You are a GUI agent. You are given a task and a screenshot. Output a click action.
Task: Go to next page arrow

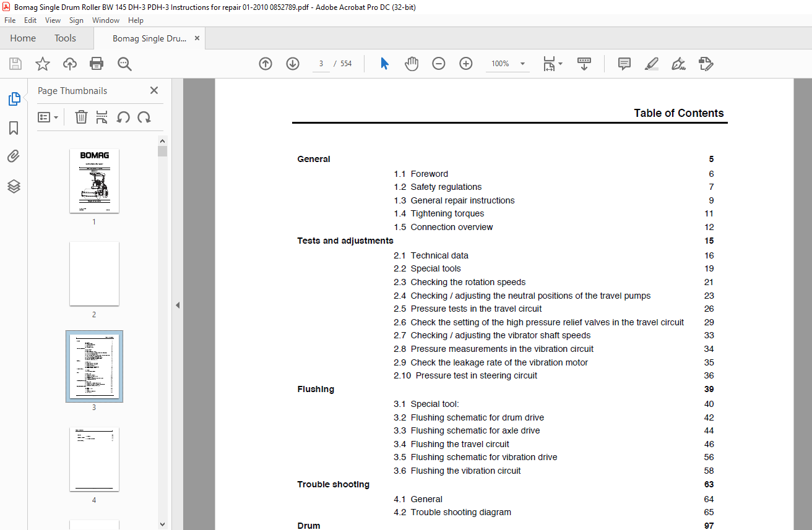pos(293,64)
